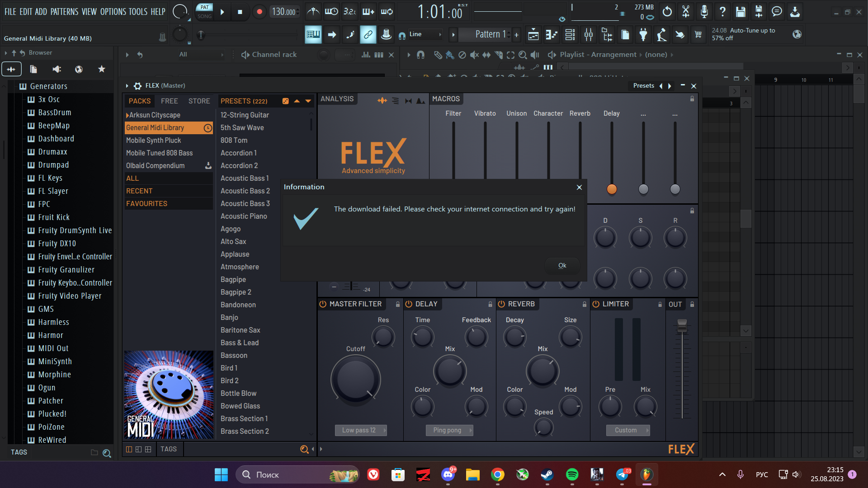The height and width of the screenshot is (488, 868).
Task: Open the microphone recording icon
Action: point(704,11)
